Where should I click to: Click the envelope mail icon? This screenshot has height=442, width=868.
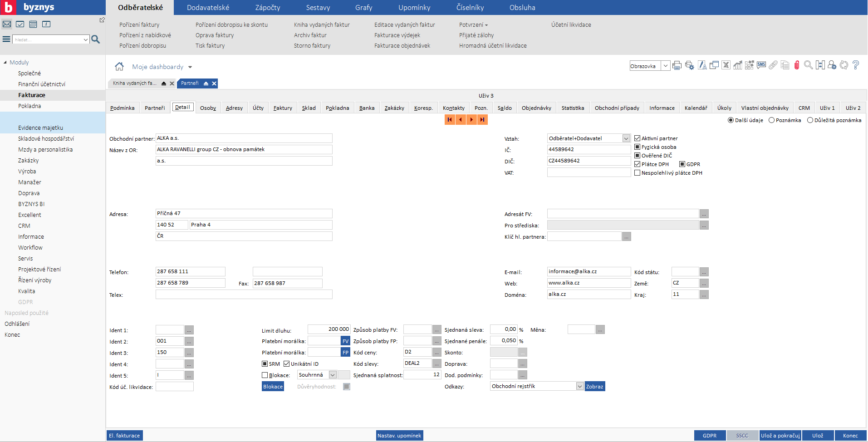[7, 24]
